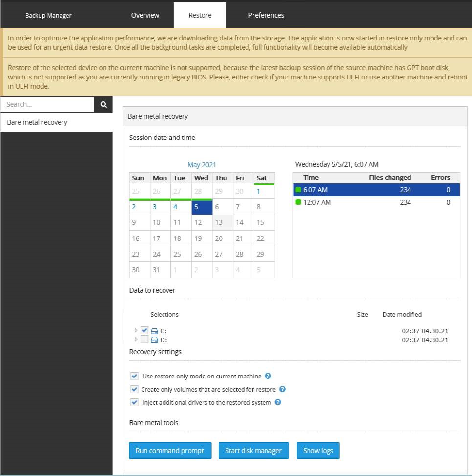Expand the C: drive tree node

(136, 330)
